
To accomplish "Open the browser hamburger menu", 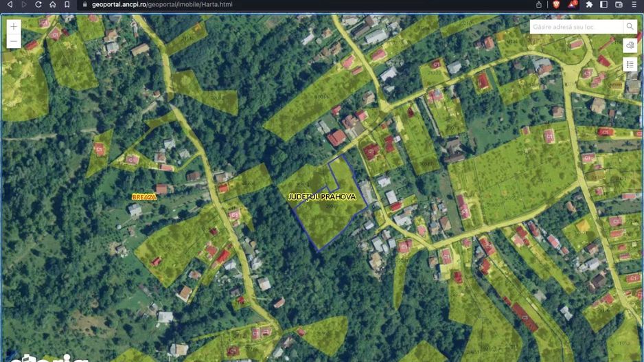I will coord(635,4).
